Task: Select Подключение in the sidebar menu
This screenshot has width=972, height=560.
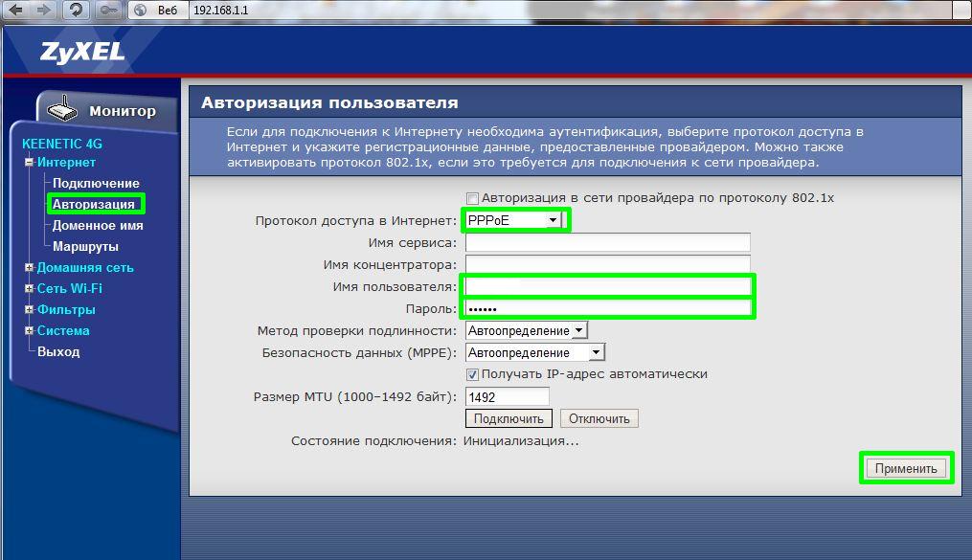Action: tap(96, 183)
